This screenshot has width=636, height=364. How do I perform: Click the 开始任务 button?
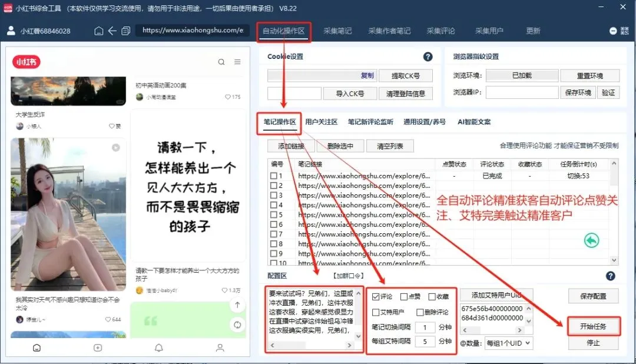point(592,326)
